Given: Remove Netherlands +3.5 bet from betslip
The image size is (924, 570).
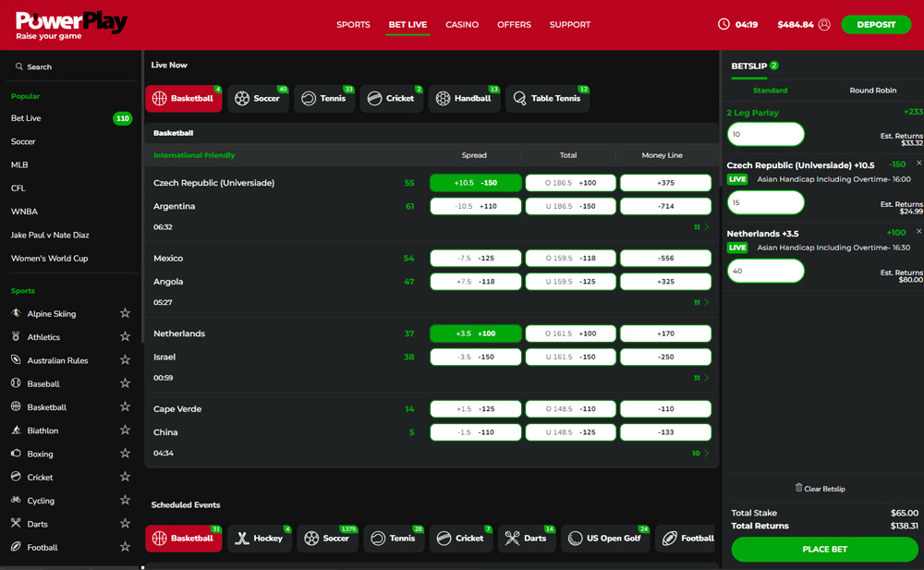Looking at the screenshot, I should 918,231.
